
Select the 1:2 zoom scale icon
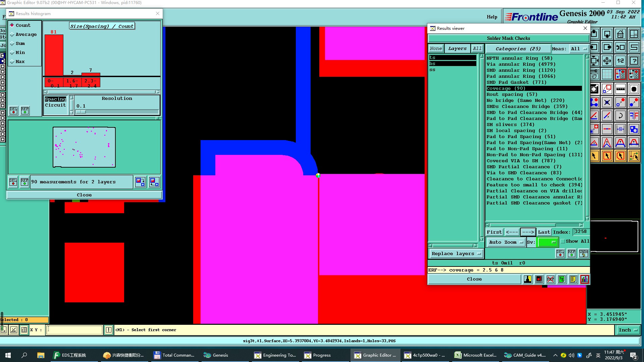[620, 61]
